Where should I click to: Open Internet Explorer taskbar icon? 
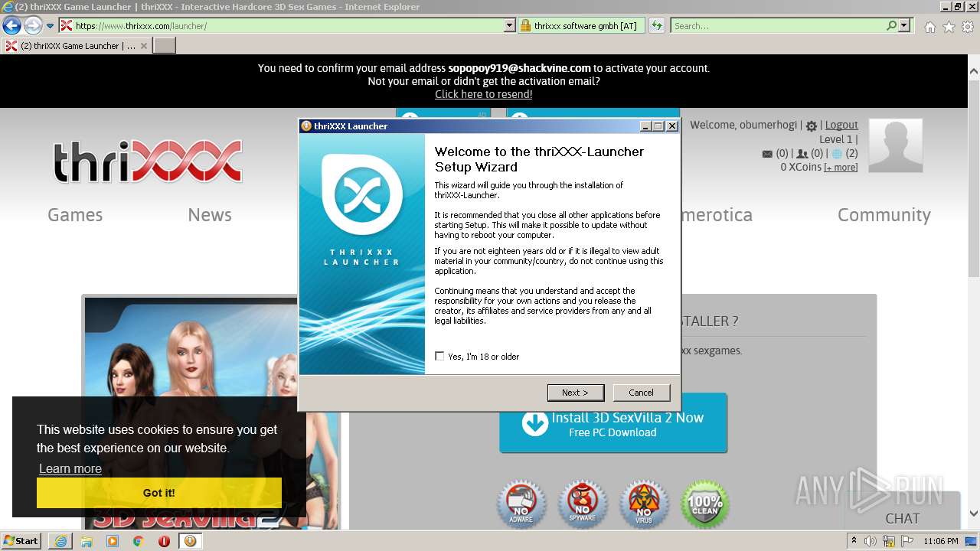[x=61, y=541]
